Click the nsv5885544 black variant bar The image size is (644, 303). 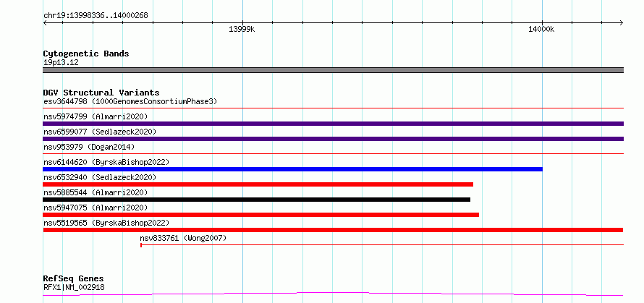pyautogui.click(x=257, y=200)
